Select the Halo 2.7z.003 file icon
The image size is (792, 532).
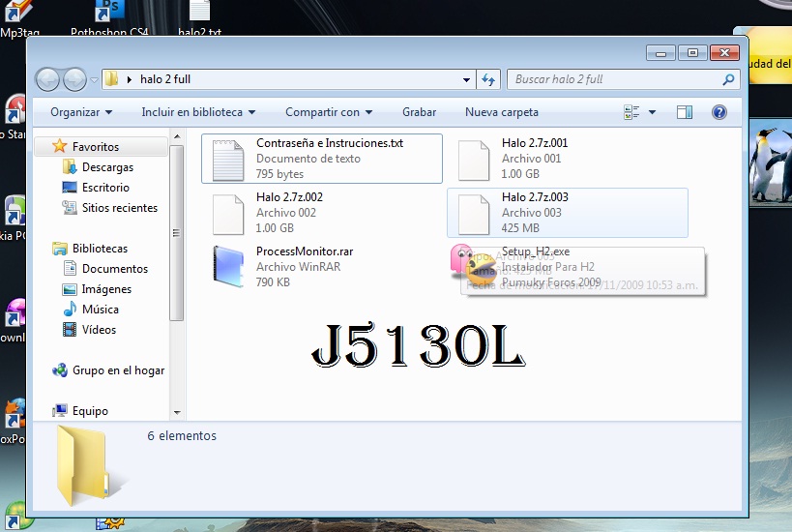click(x=473, y=215)
